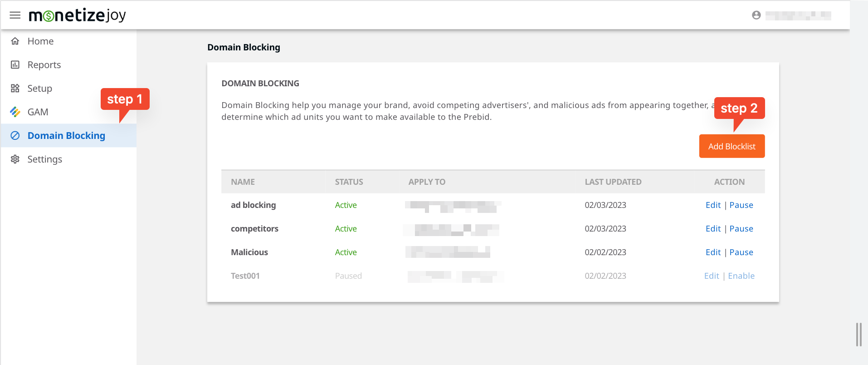Click the 'Test001' name cell
Viewport: 868px width, 365px height.
click(245, 276)
